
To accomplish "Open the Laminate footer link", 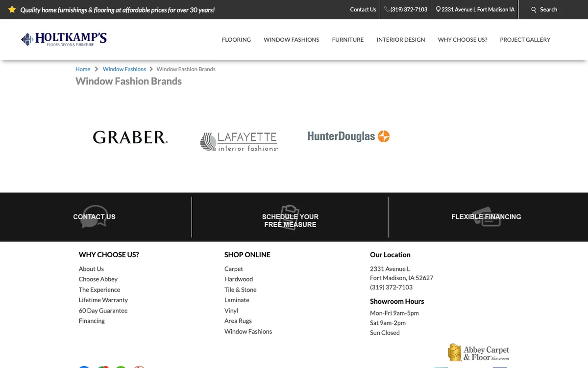I will pos(237,300).
